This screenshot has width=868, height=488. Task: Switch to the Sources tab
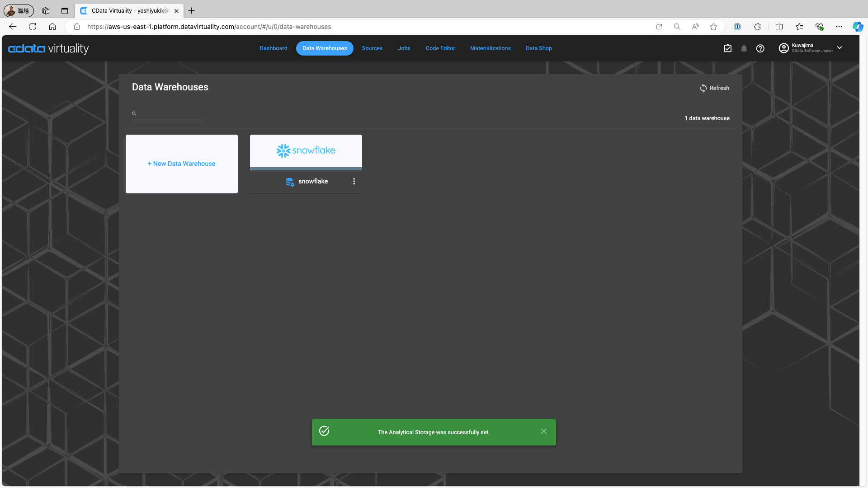coord(372,48)
